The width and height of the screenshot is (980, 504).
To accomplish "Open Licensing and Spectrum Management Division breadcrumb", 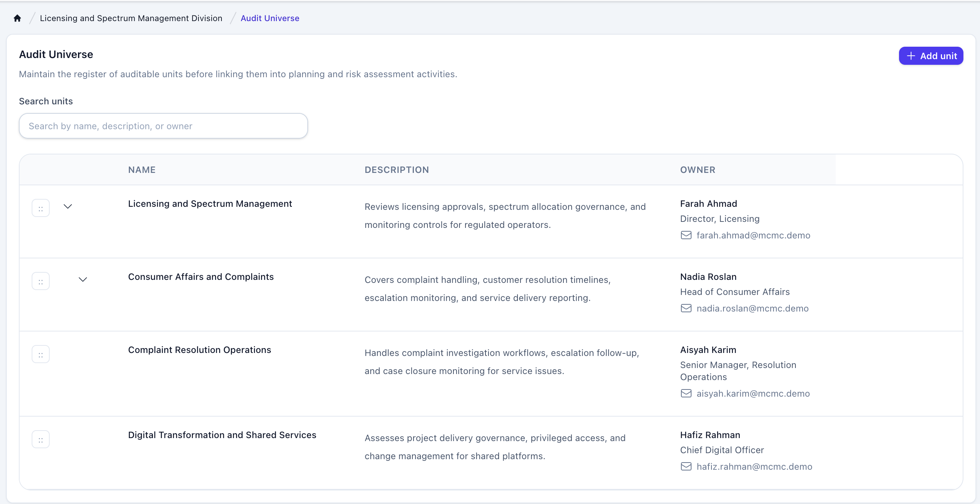I will (x=131, y=18).
